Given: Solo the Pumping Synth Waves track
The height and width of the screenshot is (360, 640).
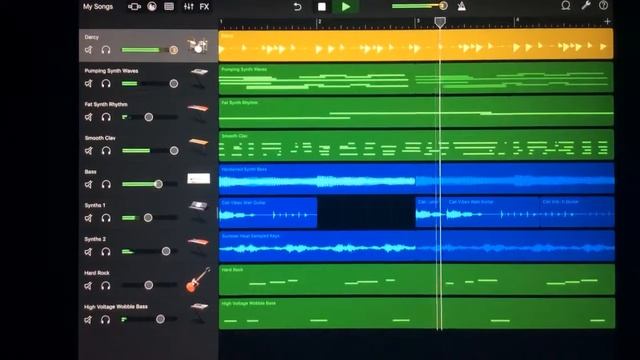Looking at the screenshot, I should tap(106, 84).
